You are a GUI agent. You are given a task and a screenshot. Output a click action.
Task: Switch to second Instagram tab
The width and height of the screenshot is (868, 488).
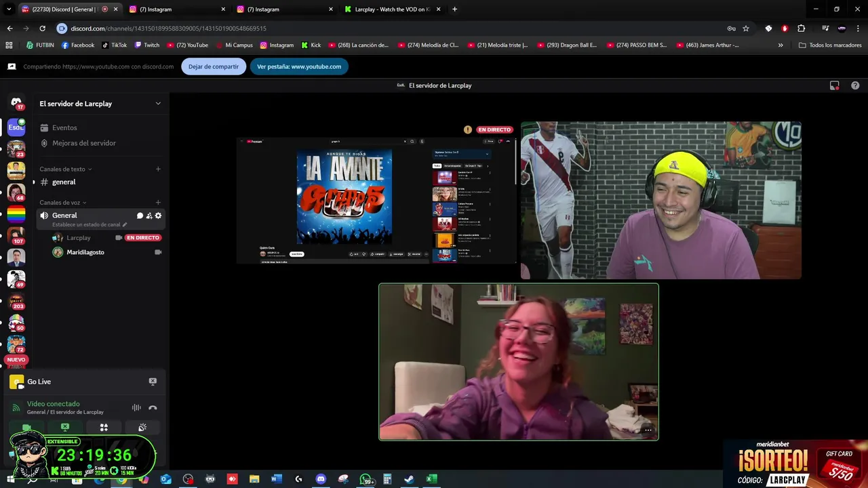(x=284, y=9)
